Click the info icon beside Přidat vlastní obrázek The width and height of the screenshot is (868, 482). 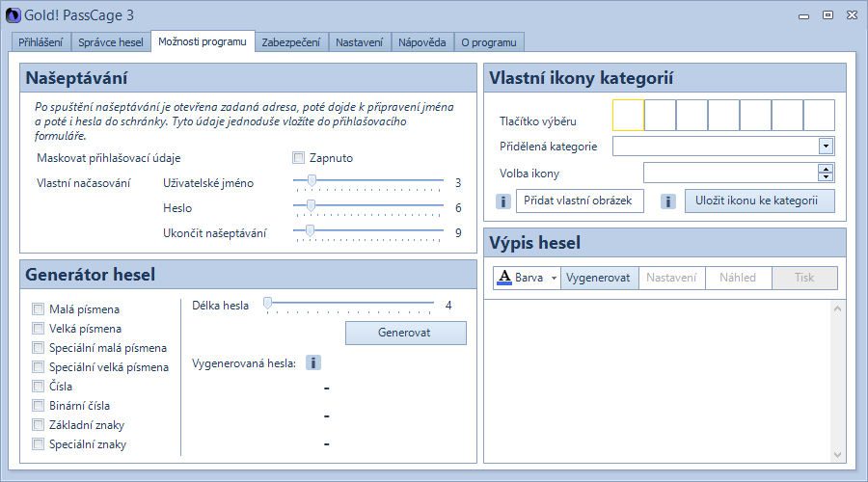coord(503,201)
